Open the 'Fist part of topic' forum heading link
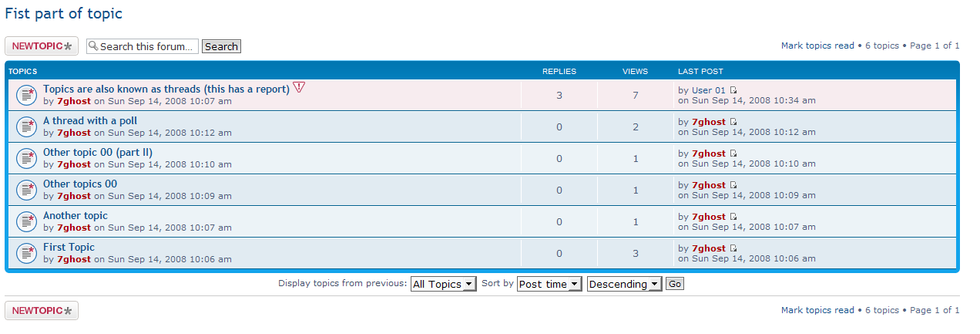The width and height of the screenshot is (980, 334). tap(63, 13)
